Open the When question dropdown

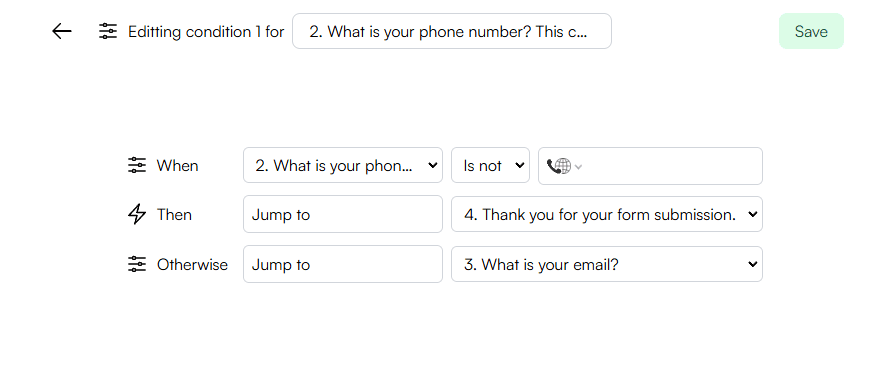tap(343, 165)
